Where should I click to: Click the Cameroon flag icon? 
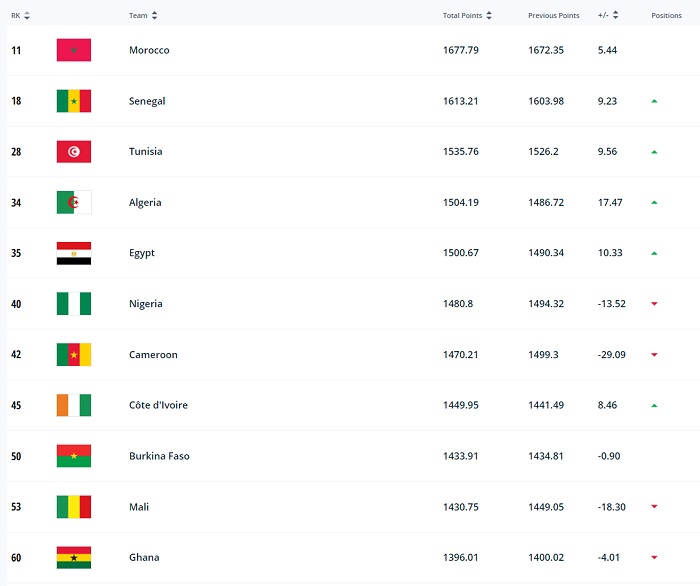click(x=74, y=355)
